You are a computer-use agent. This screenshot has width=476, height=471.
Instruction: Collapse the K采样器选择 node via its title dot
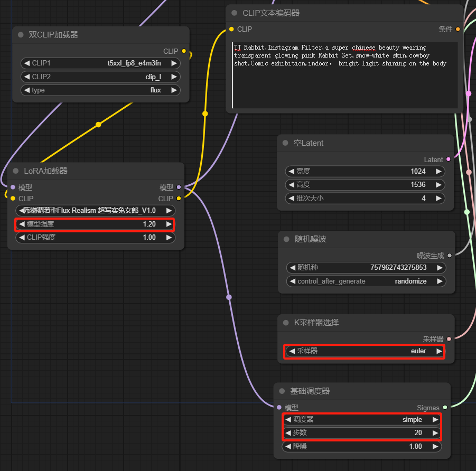286,323
